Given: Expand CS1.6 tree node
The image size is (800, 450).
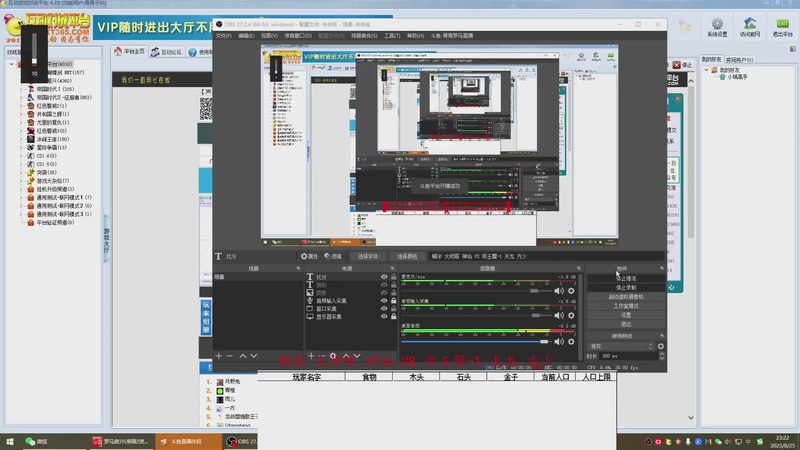Looking at the screenshot, I should coord(21,156).
